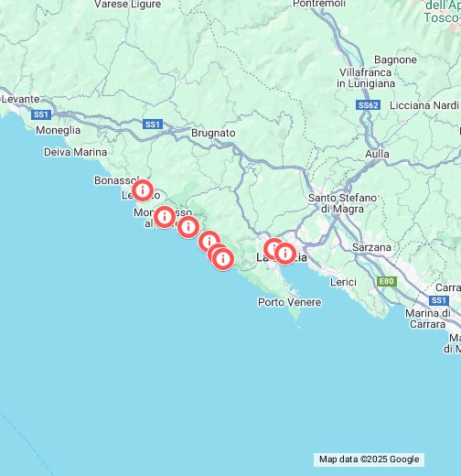Click the Porto Venere place label

[290, 302]
